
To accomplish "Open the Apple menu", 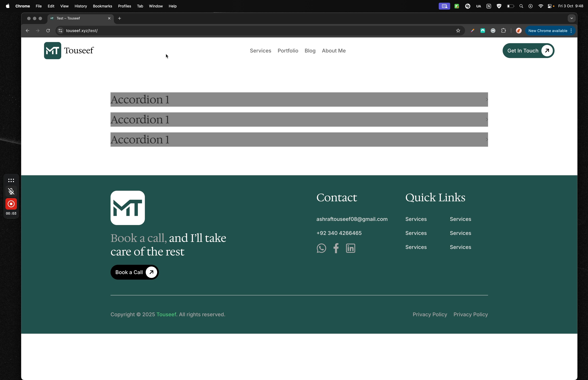I will coord(8,6).
